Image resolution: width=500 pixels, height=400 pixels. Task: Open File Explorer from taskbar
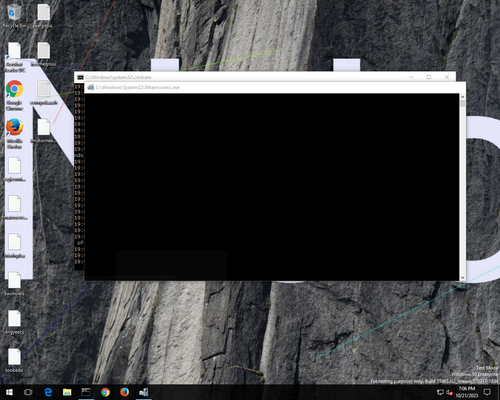(67, 392)
